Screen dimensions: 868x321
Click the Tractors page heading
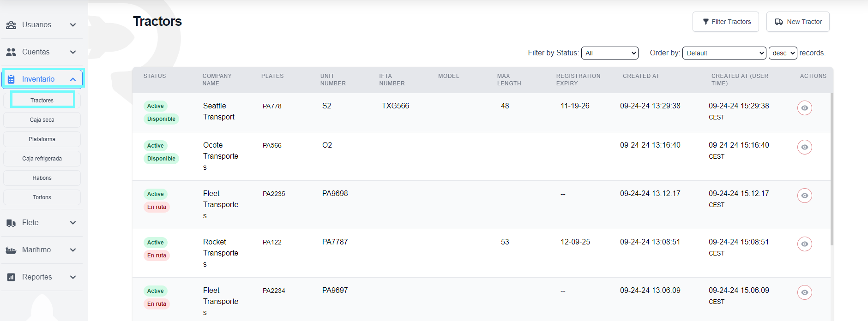point(157,21)
